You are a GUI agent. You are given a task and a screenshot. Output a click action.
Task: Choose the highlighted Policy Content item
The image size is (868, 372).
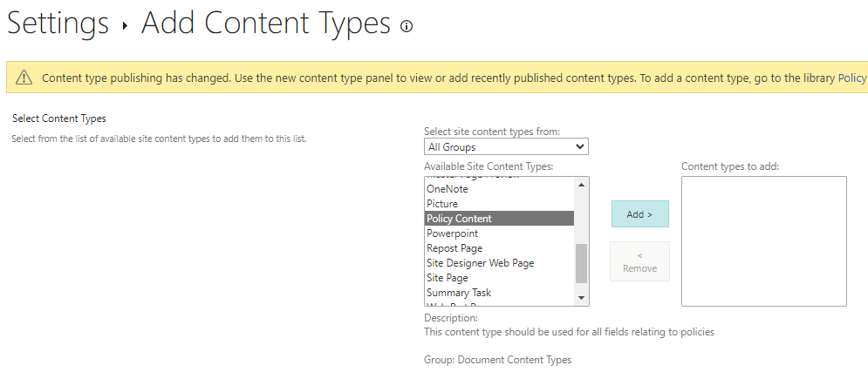point(459,219)
